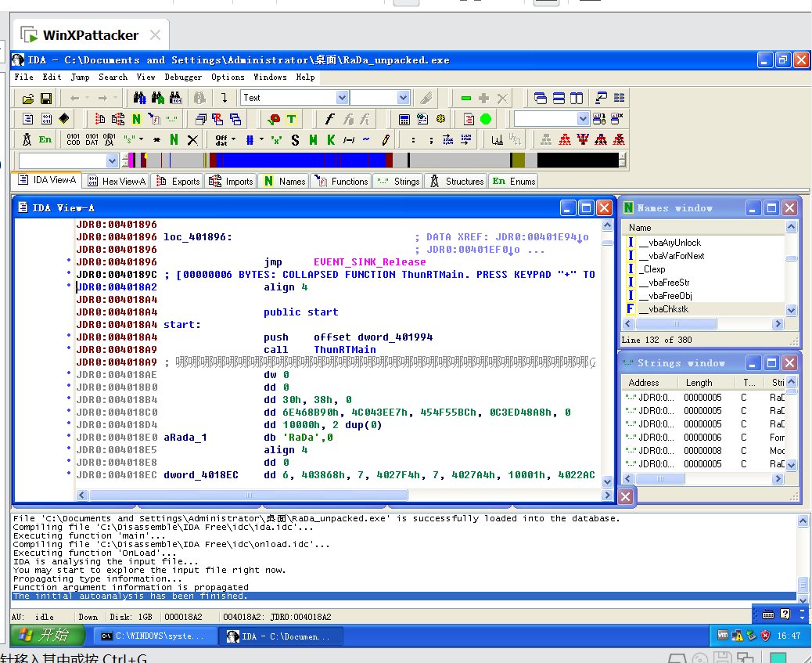Click the bold f function icon
The width and height of the screenshot is (812, 663).
329,119
